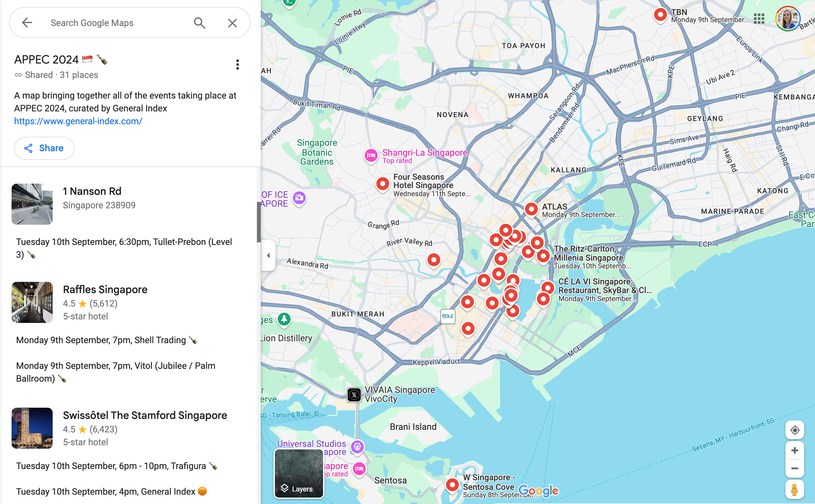Click the TBN map pin
Viewport: 815px width, 504px height.
[x=660, y=15]
